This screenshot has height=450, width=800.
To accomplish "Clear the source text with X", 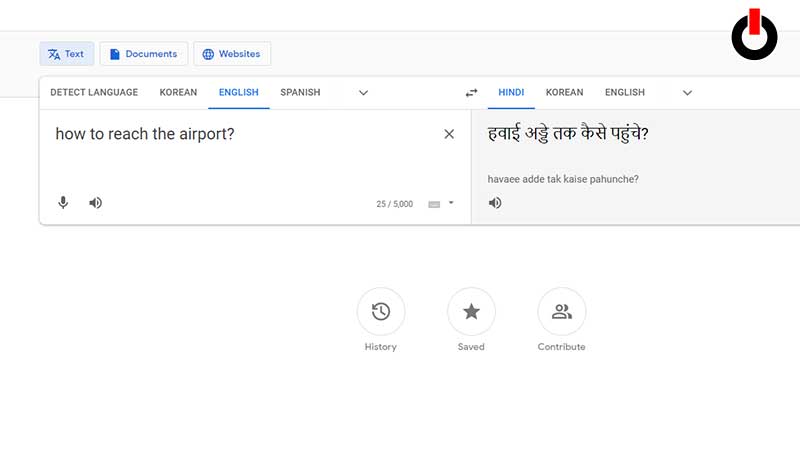I will click(449, 134).
